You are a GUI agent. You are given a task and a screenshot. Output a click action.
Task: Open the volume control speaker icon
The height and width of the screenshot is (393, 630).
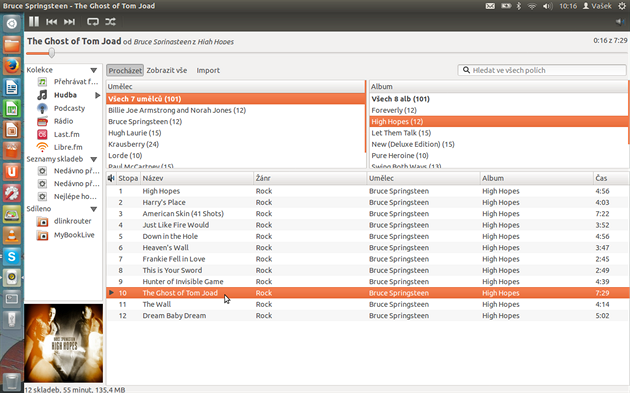coord(620,22)
